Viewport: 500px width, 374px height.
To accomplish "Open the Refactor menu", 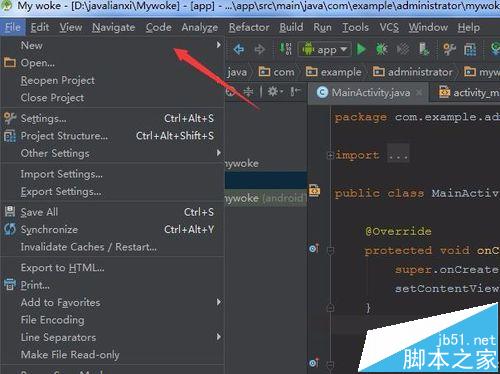I will 249,27.
